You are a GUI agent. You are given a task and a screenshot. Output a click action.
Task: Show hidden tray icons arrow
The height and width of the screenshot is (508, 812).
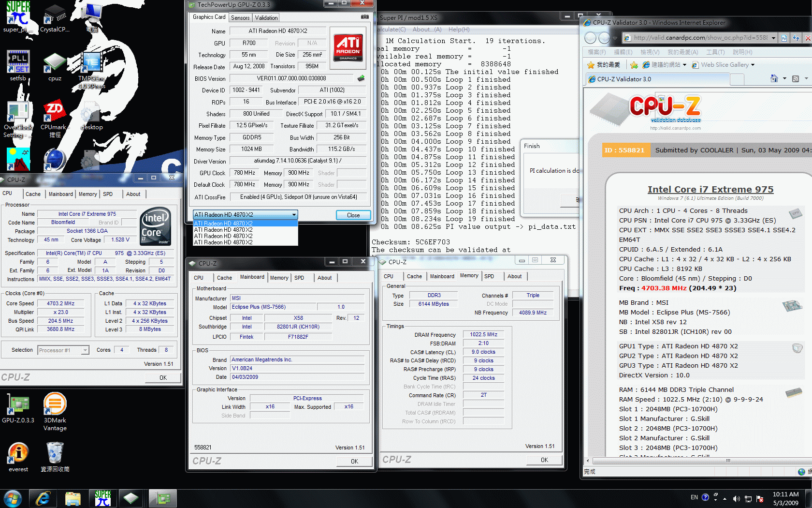click(x=725, y=498)
